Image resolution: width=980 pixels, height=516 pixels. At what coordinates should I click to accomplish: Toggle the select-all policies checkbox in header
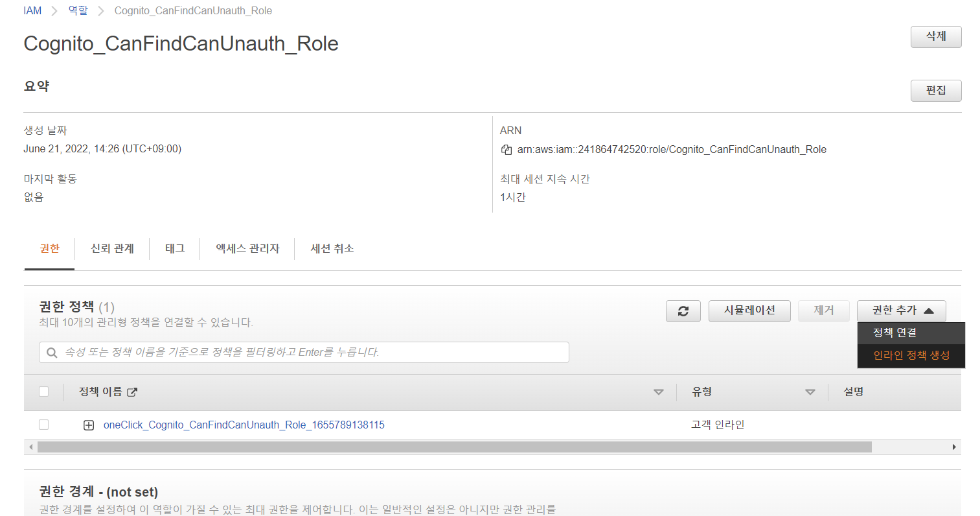point(44,392)
